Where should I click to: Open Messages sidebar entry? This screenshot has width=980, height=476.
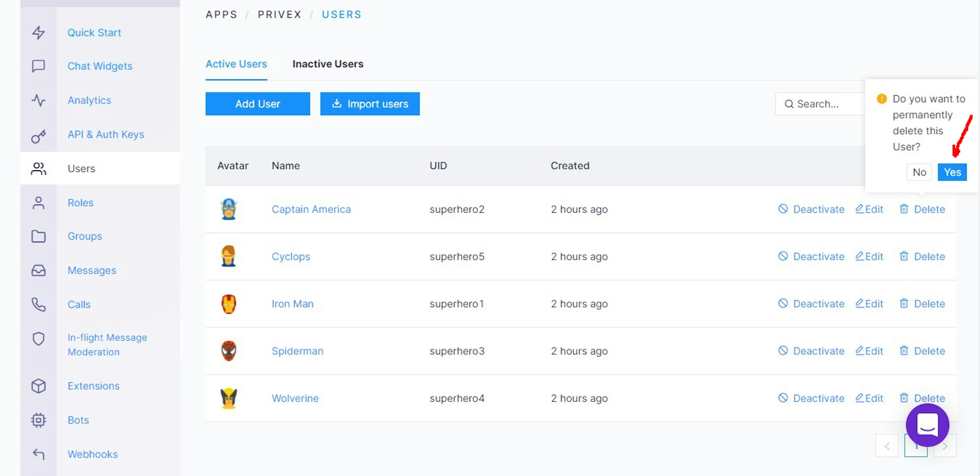tap(92, 271)
